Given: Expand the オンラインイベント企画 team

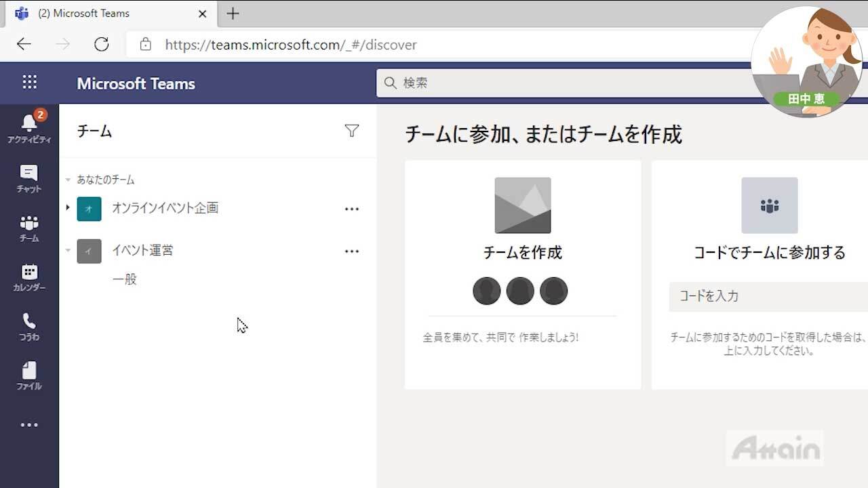Looking at the screenshot, I should 68,207.
